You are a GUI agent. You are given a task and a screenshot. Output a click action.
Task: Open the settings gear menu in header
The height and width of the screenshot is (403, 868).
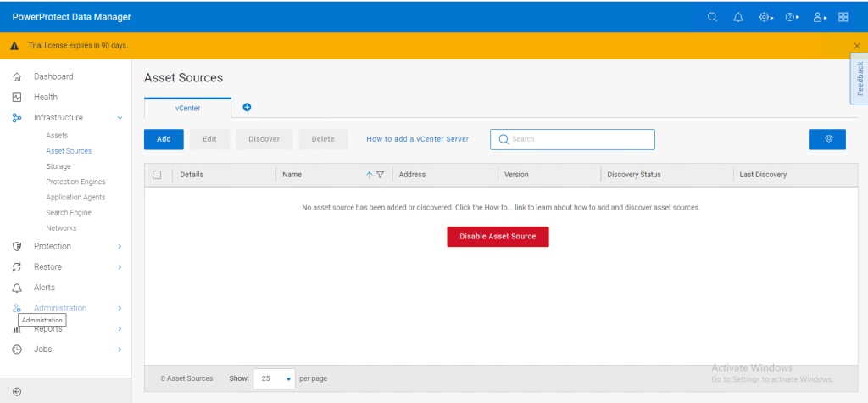point(766,17)
